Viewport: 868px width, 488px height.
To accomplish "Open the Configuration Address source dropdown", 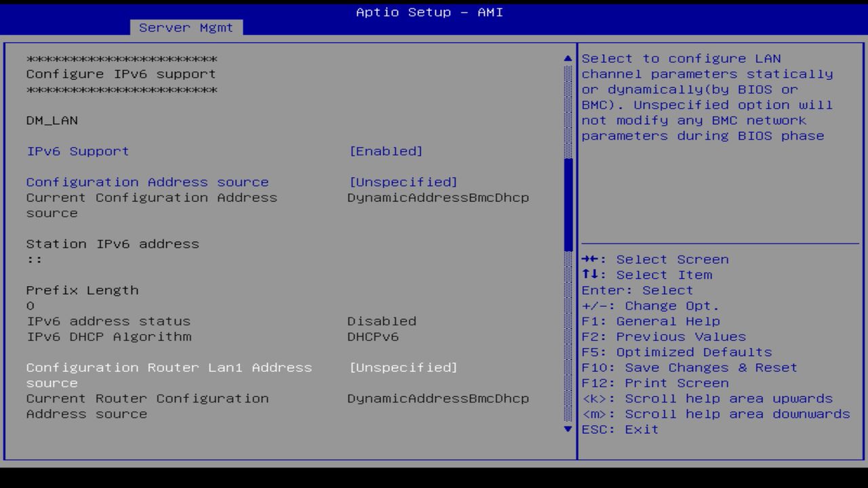I will click(x=403, y=182).
